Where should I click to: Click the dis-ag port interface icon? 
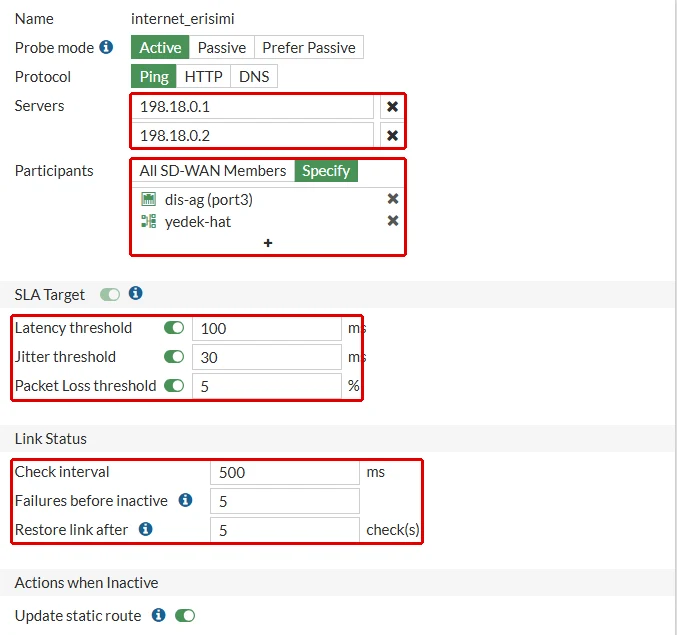click(x=149, y=199)
